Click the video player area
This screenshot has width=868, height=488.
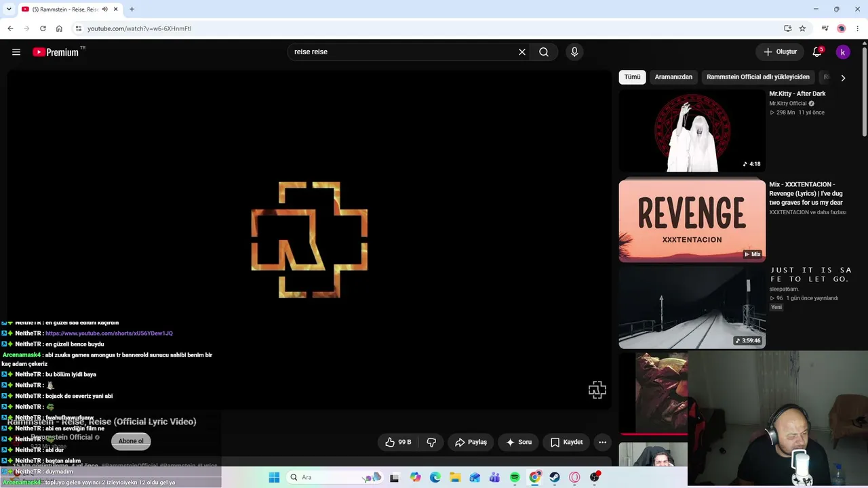pyautogui.click(x=309, y=240)
